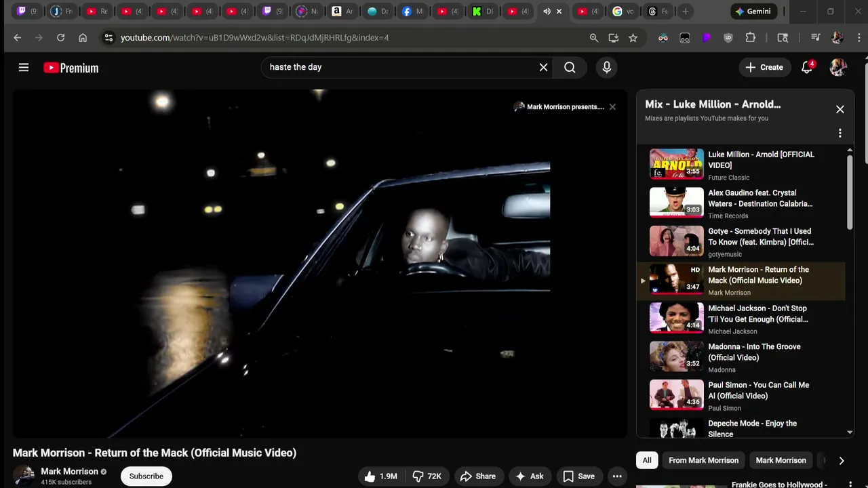Open Gemini in Chrome
868x488 pixels.
(x=753, y=12)
